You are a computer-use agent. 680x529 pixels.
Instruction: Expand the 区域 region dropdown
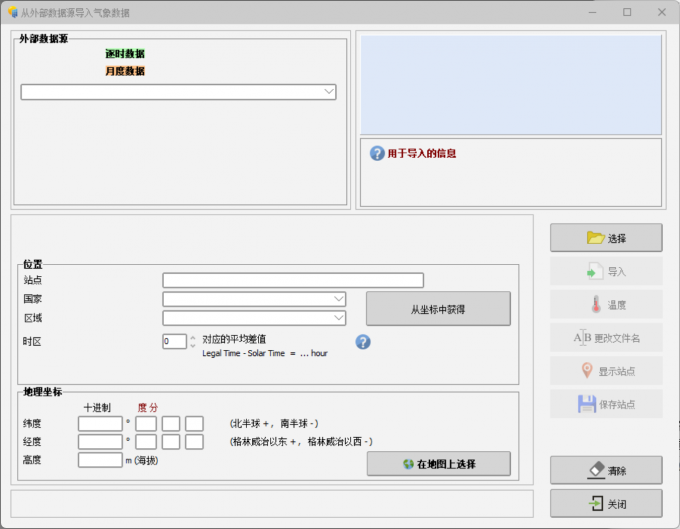(x=254, y=318)
